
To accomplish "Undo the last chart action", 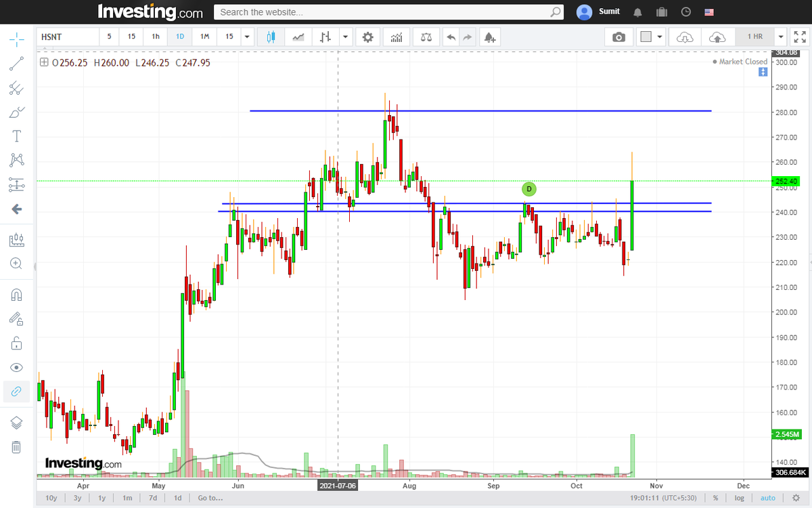I will coord(451,37).
